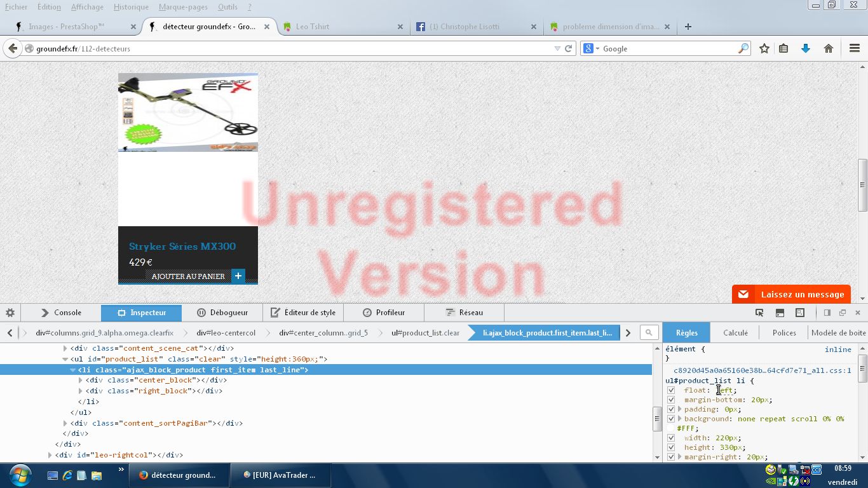Screen dimensions: 868x488
Task: Uncheck the background rule checkbox
Action: click(x=671, y=419)
